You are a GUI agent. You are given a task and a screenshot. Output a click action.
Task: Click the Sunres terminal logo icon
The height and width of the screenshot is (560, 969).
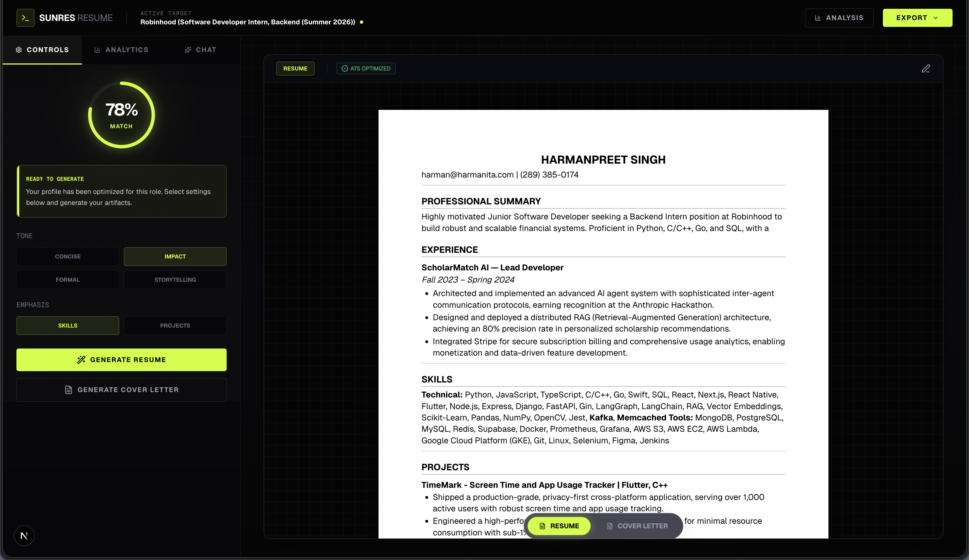pyautogui.click(x=25, y=18)
